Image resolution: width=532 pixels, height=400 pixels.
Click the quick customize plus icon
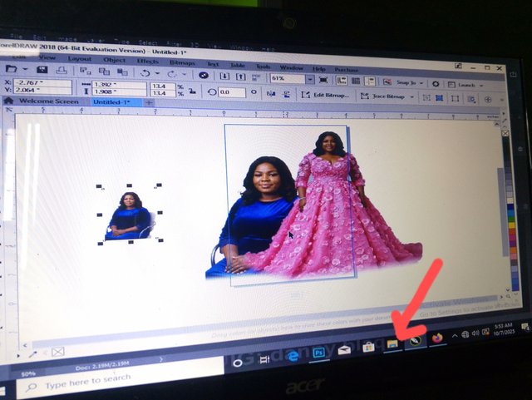[x=488, y=100]
